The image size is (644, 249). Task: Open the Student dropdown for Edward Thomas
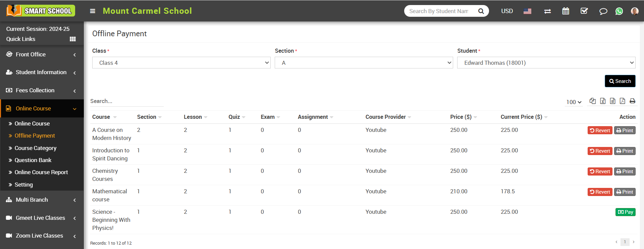pos(546,63)
